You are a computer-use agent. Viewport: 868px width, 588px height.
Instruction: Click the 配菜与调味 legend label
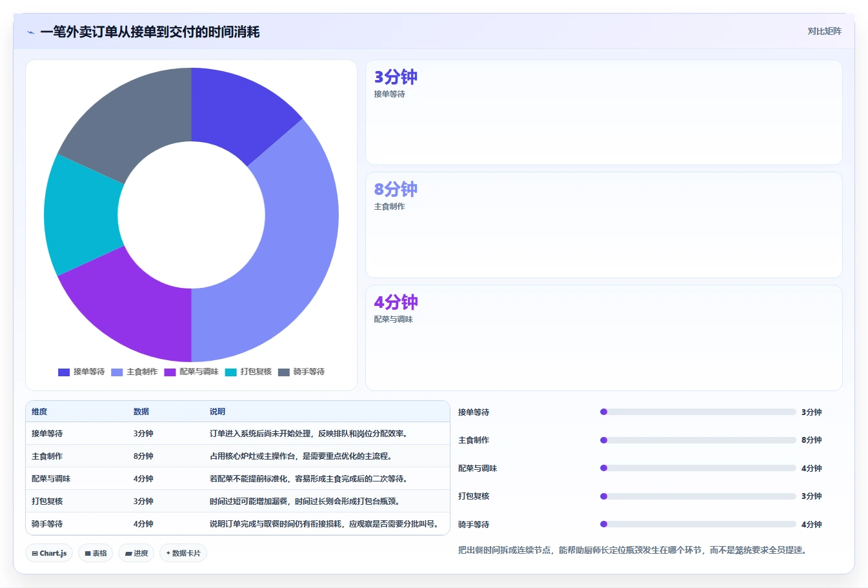click(199, 372)
